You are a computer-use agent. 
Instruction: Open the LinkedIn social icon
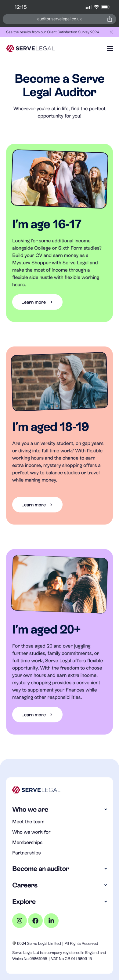coord(51,921)
